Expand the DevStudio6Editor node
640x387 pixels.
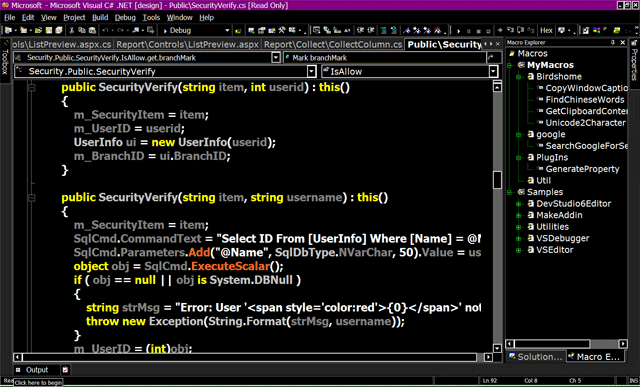click(x=519, y=204)
